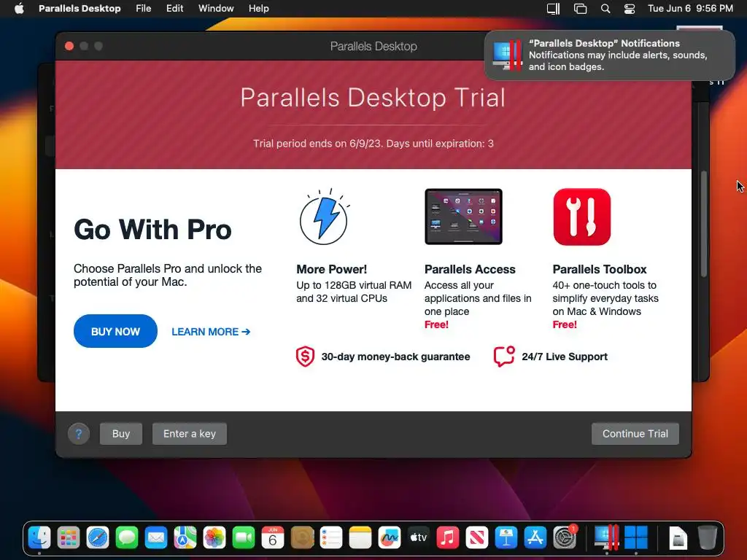Open Spotlight search in menu bar
This screenshot has height=560, width=747.
point(605,9)
